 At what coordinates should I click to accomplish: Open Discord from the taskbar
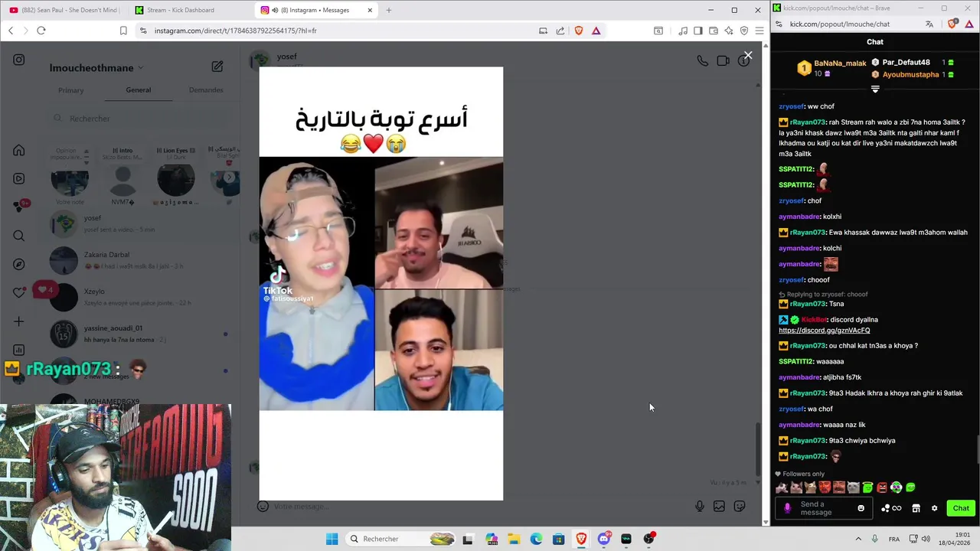(x=603, y=539)
